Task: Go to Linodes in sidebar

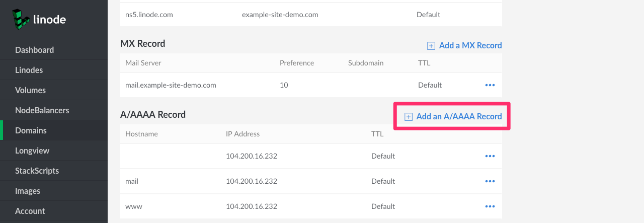Action: pos(29,70)
